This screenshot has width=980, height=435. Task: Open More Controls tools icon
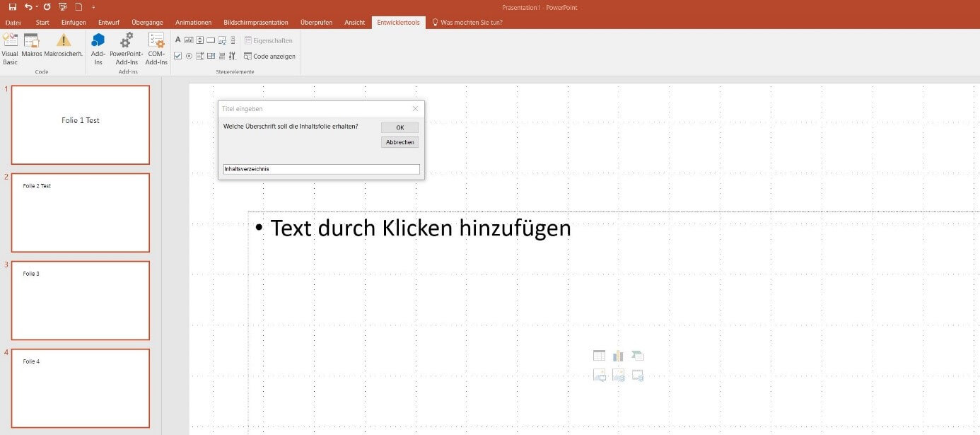coord(233,56)
